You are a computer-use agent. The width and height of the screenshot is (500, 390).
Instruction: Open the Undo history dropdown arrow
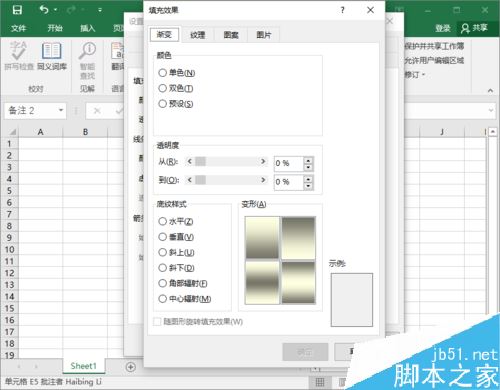click(x=55, y=10)
